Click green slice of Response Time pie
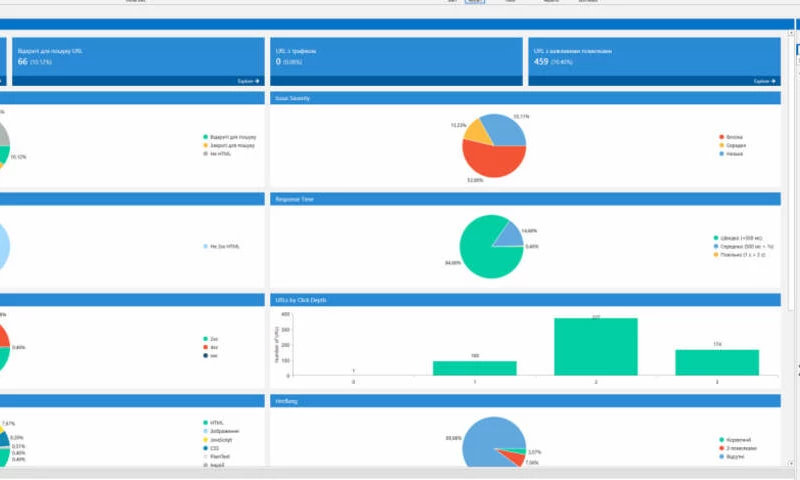 [485, 248]
